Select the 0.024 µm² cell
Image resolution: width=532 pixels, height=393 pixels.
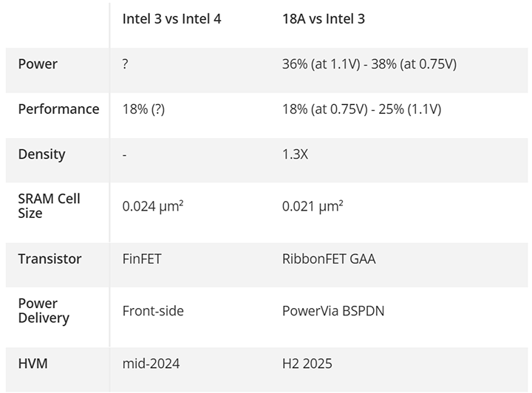(153, 207)
